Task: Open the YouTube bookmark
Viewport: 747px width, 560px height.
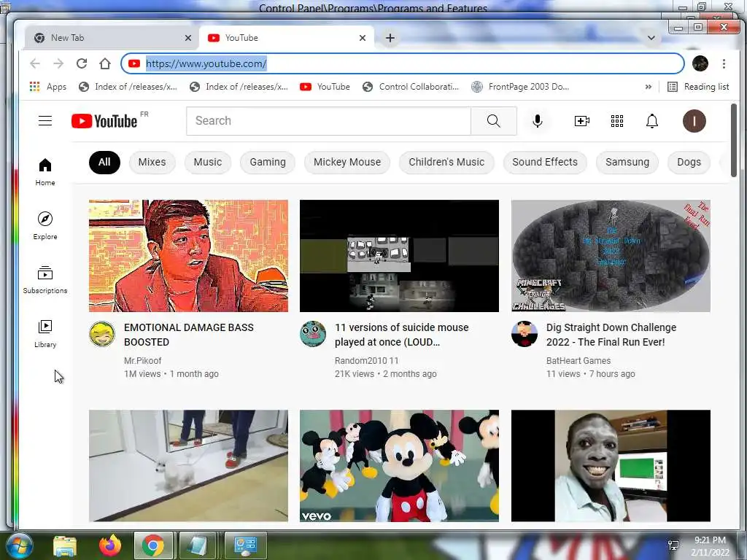Action: click(x=325, y=87)
